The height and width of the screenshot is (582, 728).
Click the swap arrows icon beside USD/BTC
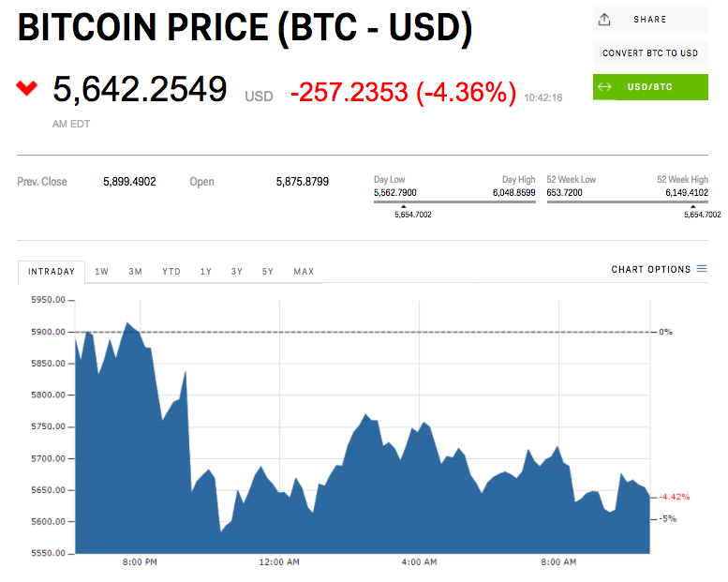(x=604, y=87)
